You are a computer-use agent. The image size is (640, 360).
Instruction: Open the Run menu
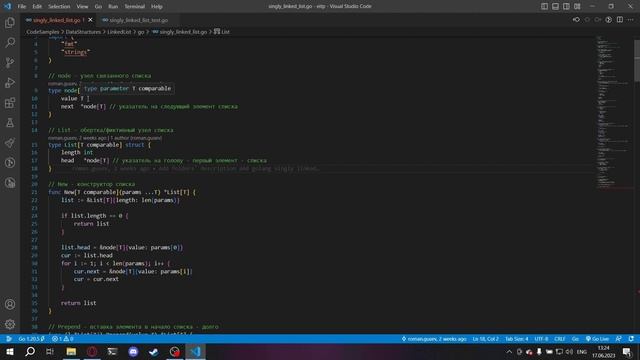(x=113, y=7)
